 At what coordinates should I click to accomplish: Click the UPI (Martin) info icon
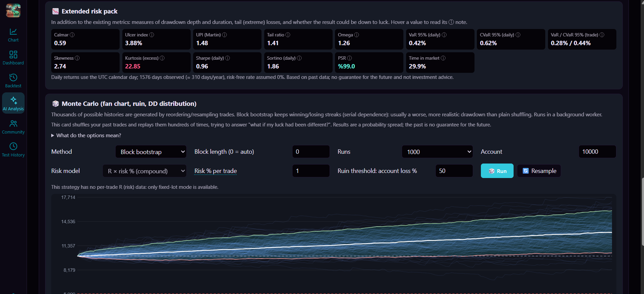tap(224, 35)
